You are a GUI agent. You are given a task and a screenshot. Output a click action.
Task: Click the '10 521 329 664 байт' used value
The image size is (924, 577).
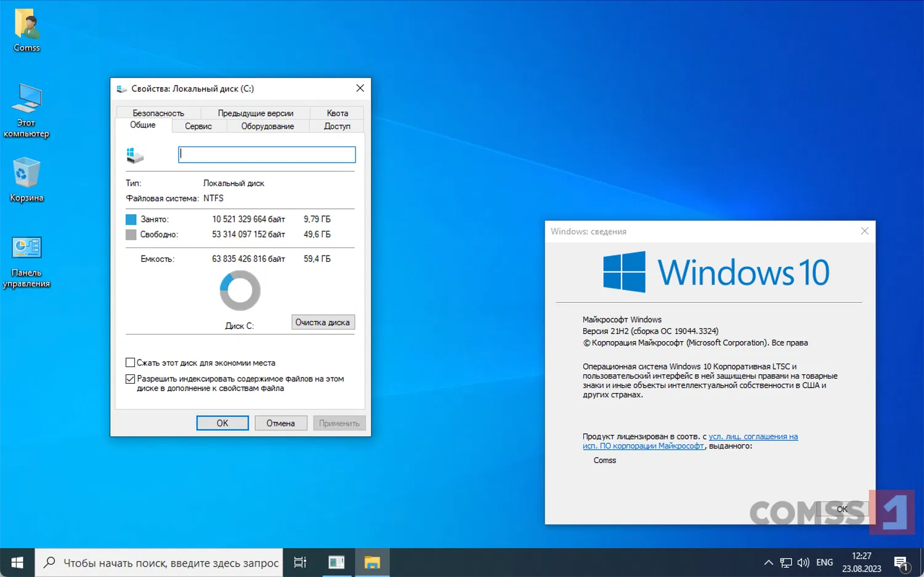pyautogui.click(x=249, y=219)
